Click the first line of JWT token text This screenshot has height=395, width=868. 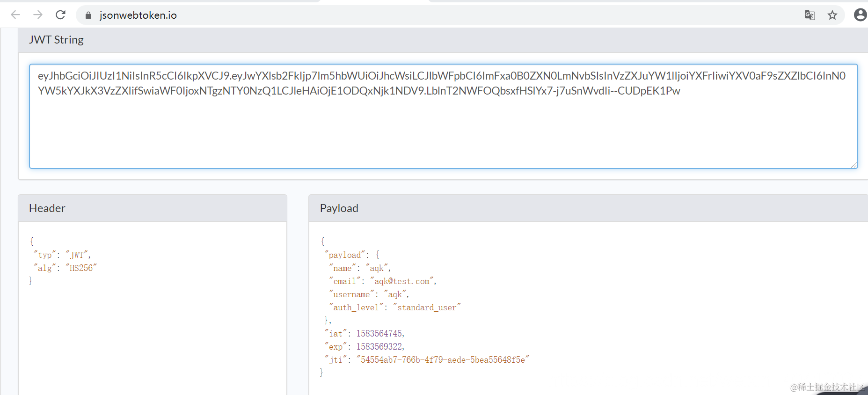click(442, 76)
